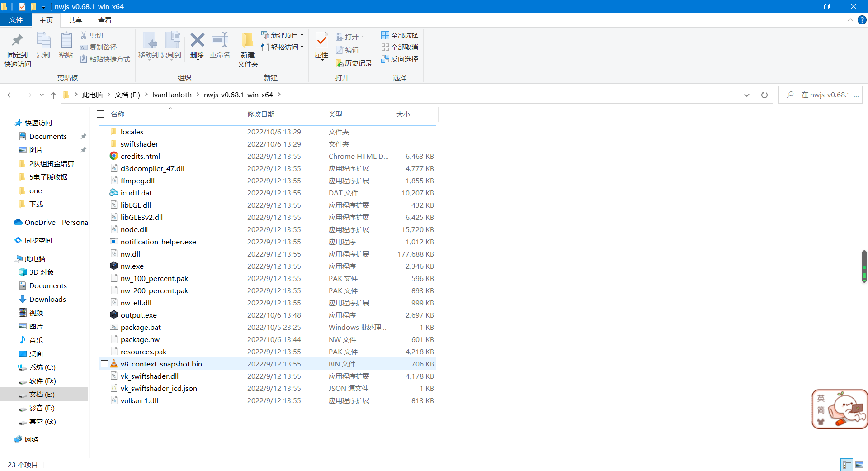Click the New Folder (新建文件夹) icon
Viewport: 868px width, 471px height.
coord(248,49)
